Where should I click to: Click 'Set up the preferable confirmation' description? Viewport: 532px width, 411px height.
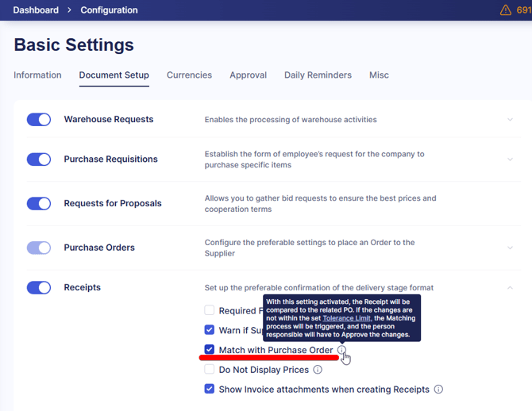(x=319, y=287)
